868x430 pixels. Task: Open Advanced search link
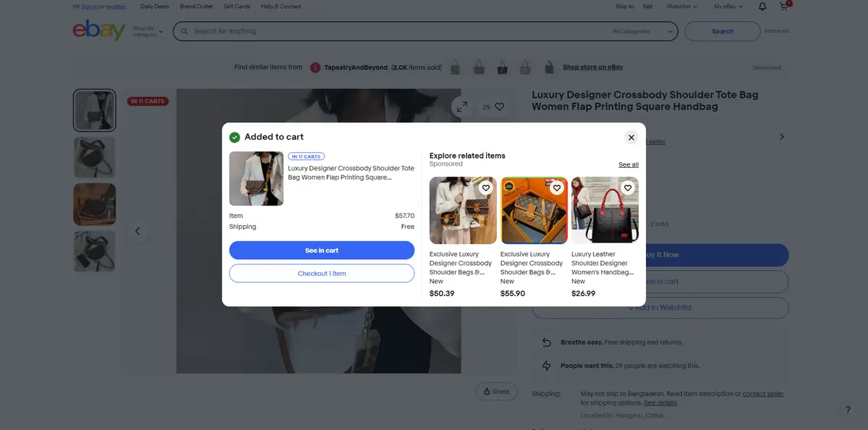coord(776,31)
